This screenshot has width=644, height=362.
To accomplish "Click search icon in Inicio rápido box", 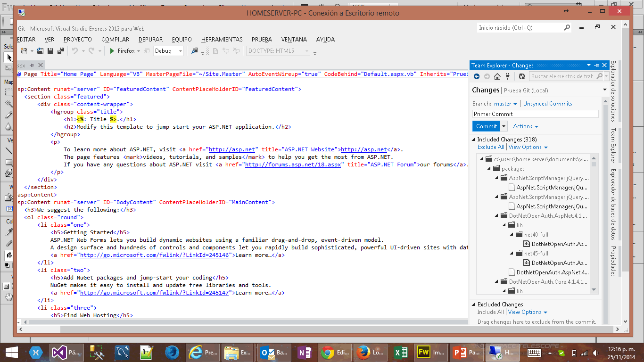I will (567, 28).
